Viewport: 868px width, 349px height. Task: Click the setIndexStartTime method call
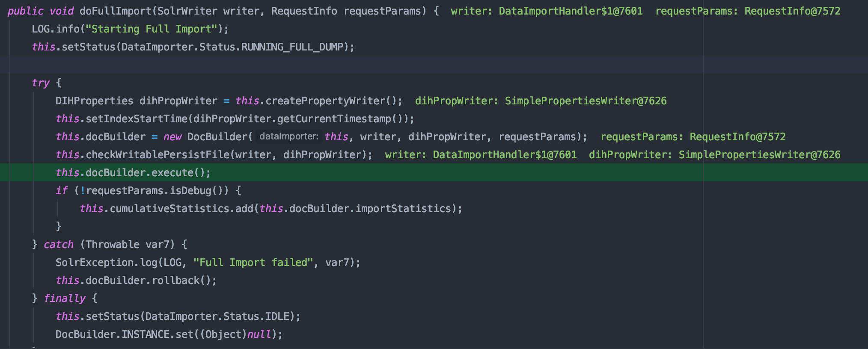pos(137,119)
